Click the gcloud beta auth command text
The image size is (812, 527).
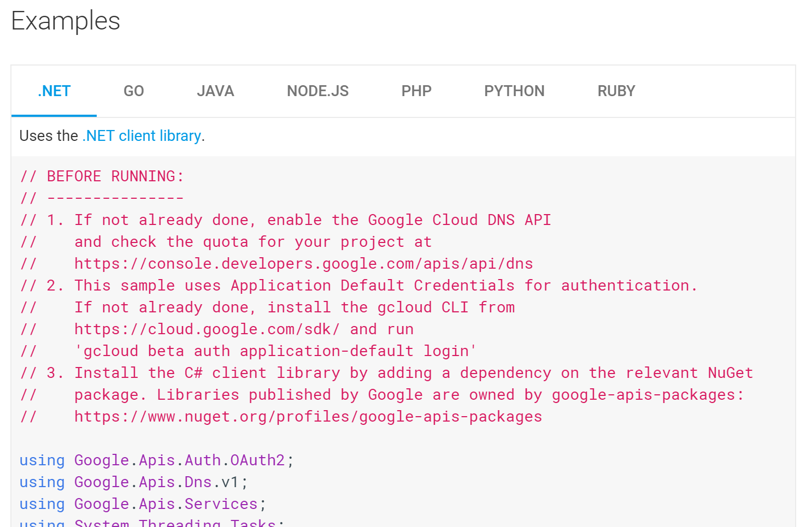pos(275,351)
